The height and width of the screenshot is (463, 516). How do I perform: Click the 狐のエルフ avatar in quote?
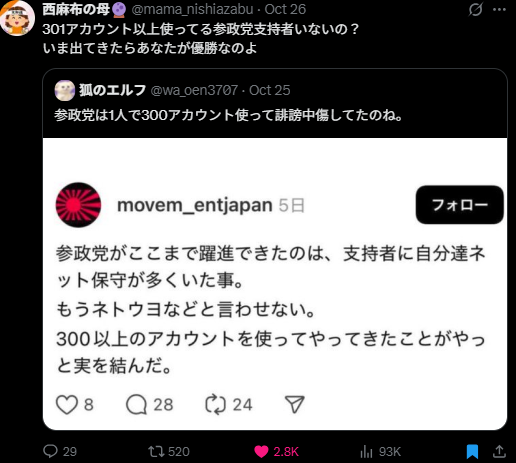coord(65,90)
